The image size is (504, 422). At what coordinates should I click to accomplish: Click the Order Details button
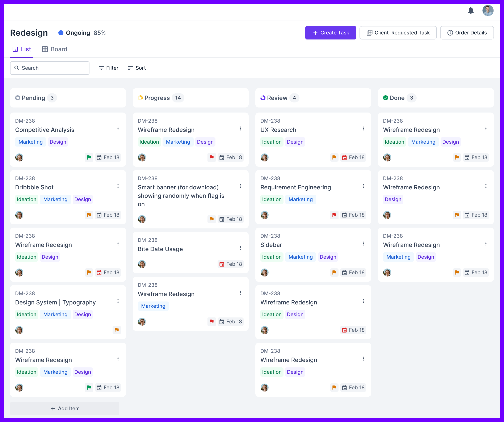click(x=467, y=33)
